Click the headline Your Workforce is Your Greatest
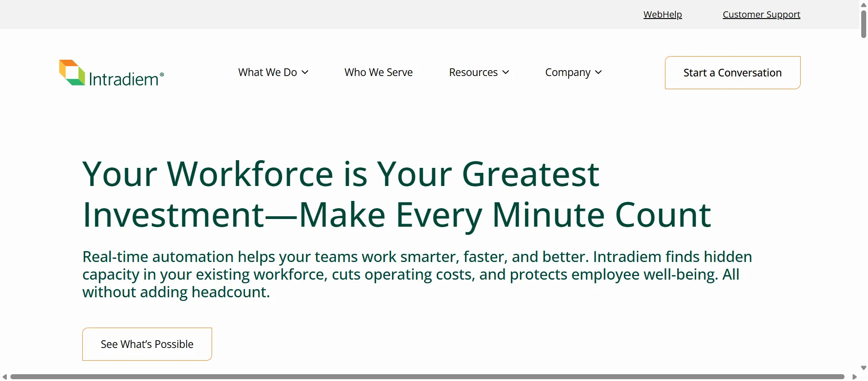The height and width of the screenshot is (381, 868). 341,174
